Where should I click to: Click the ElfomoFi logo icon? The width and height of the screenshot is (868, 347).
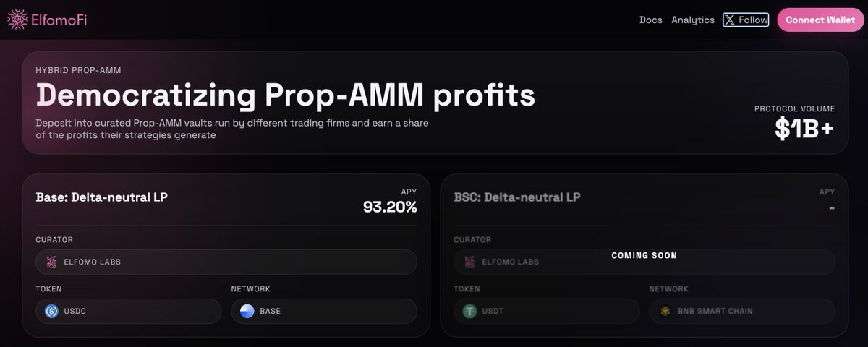point(17,20)
